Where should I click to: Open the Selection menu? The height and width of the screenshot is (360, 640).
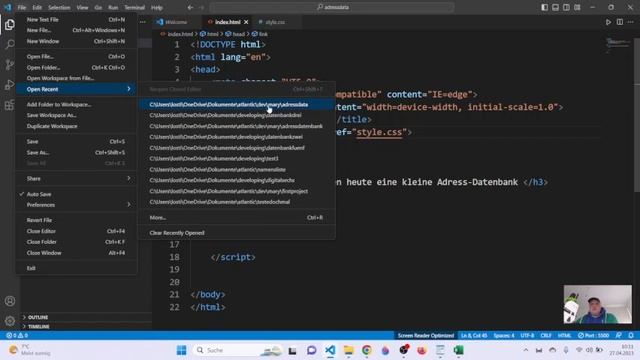(59, 7)
